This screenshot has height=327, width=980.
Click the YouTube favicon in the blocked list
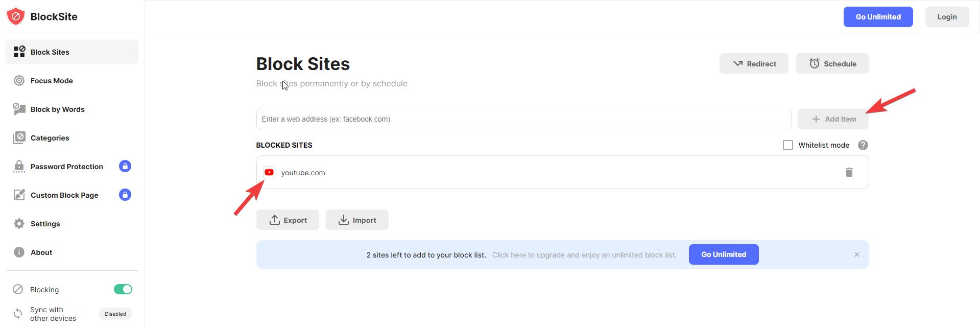point(269,172)
